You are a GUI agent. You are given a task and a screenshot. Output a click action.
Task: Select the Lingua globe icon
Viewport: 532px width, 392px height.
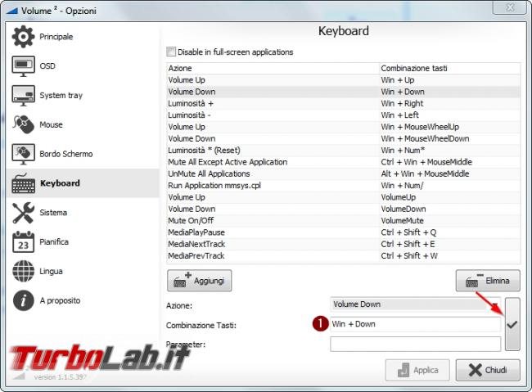[x=23, y=271]
